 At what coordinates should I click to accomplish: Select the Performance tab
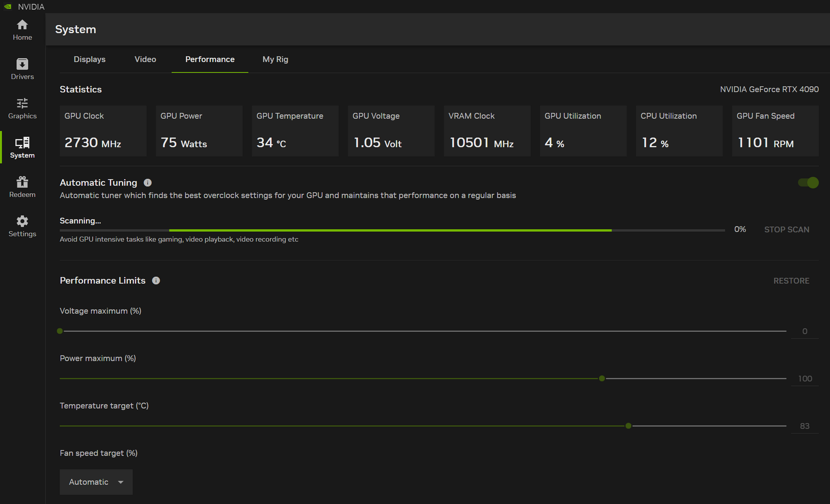pos(210,59)
